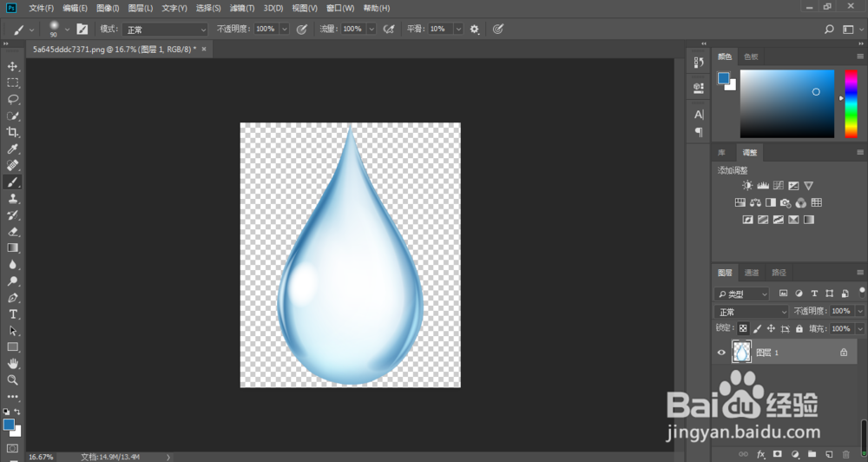Select the Gradient tool
This screenshot has height=462, width=868.
point(13,247)
